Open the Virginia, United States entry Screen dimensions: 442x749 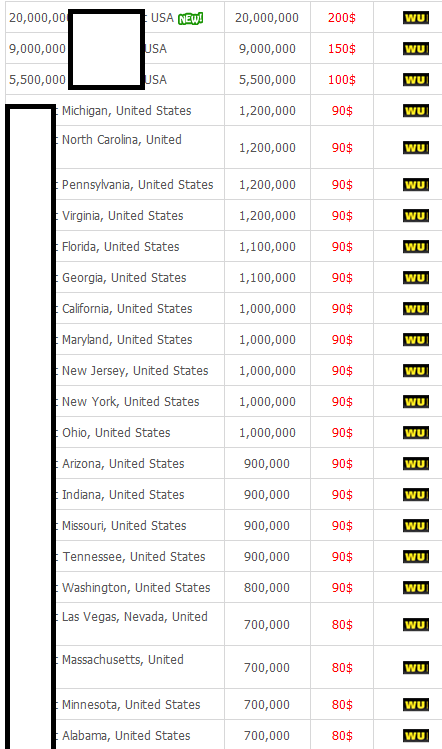click(x=123, y=216)
